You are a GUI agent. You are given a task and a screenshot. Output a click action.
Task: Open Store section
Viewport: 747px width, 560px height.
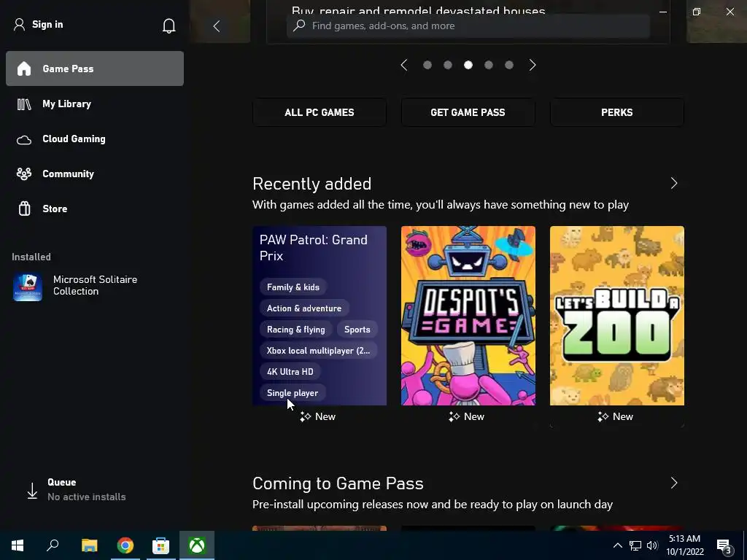click(x=95, y=209)
